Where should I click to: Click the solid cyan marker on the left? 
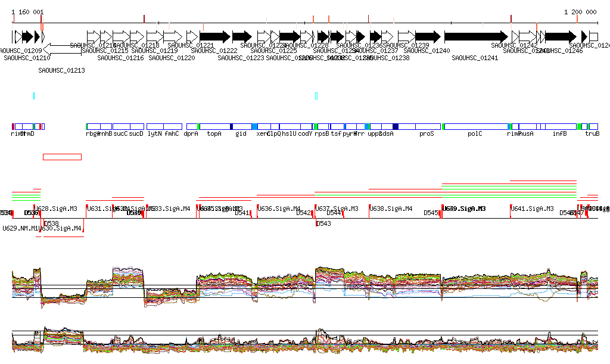34,96
